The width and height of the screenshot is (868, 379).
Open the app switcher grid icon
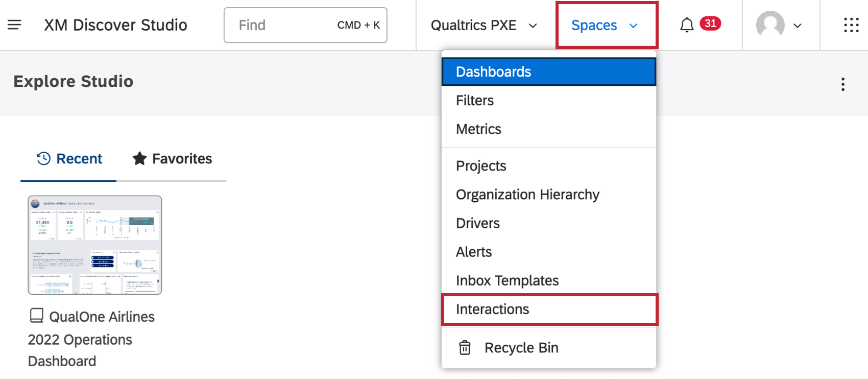tap(851, 25)
